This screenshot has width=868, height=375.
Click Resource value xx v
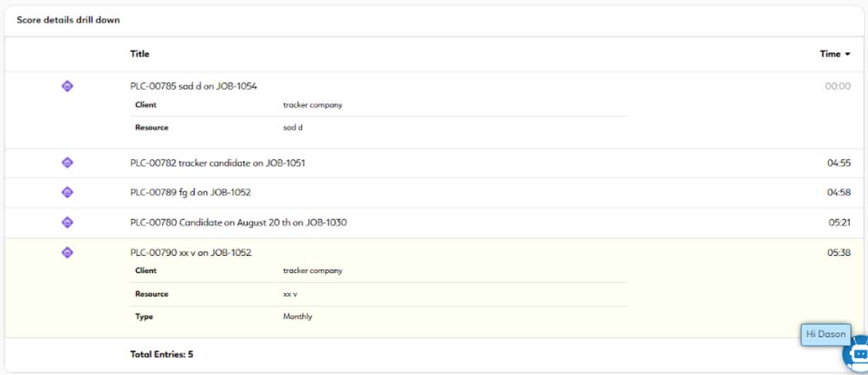290,294
